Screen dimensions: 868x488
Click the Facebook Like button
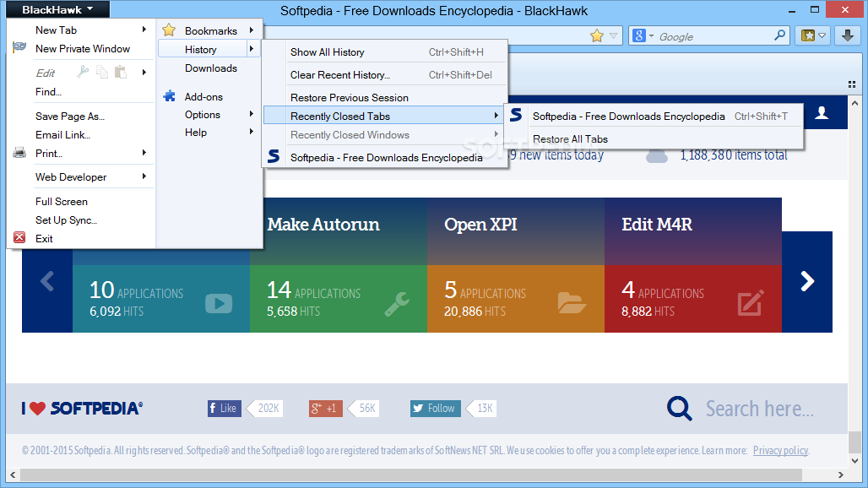(225, 409)
